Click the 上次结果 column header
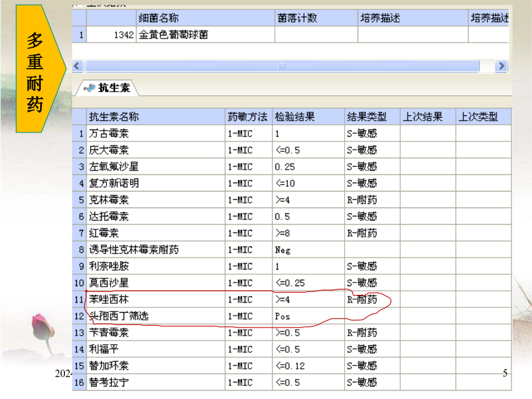 pyautogui.click(x=427, y=116)
